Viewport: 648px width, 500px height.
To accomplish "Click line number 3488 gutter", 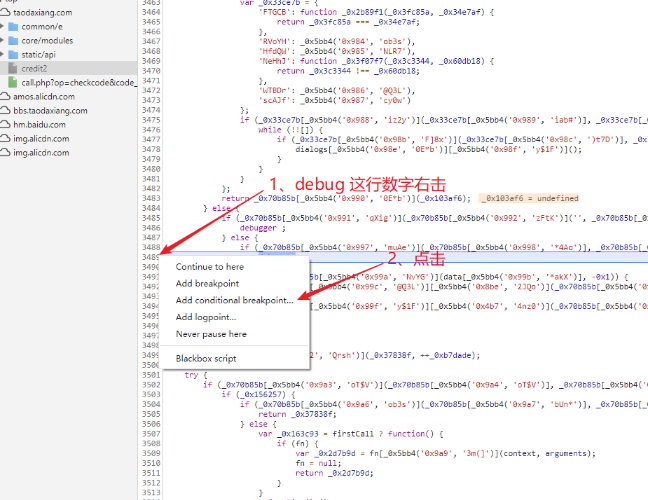I will pos(151,248).
